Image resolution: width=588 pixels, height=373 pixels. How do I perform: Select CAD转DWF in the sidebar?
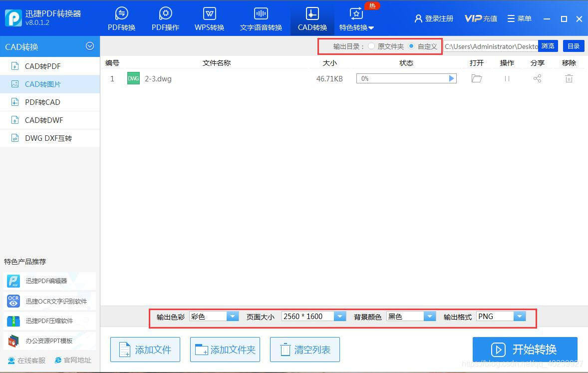tap(50, 120)
